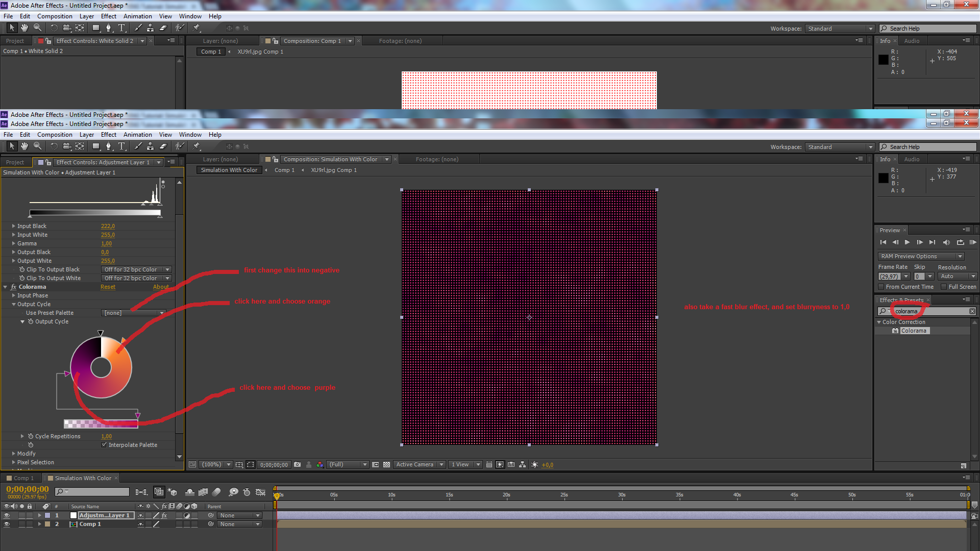Enable Full Screen preview checkbox
This screenshot has width=980, height=551.
pyautogui.click(x=944, y=287)
